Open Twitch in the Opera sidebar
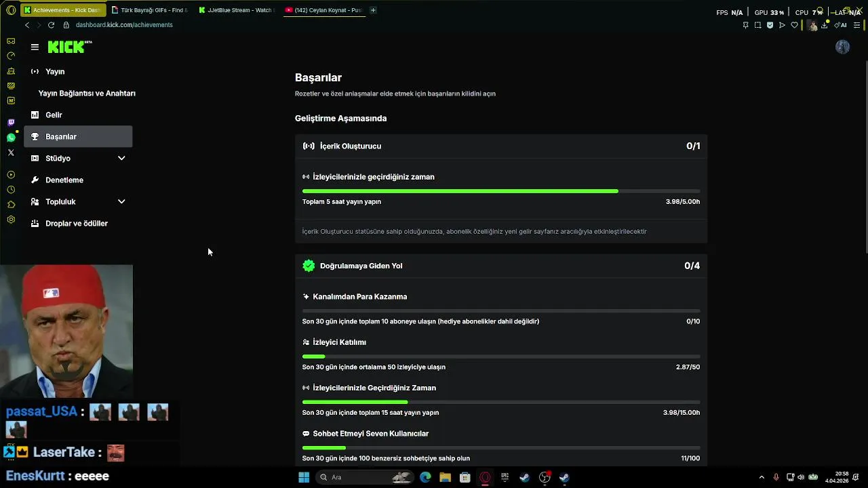Image resolution: width=868 pixels, height=488 pixels. coord(11,123)
